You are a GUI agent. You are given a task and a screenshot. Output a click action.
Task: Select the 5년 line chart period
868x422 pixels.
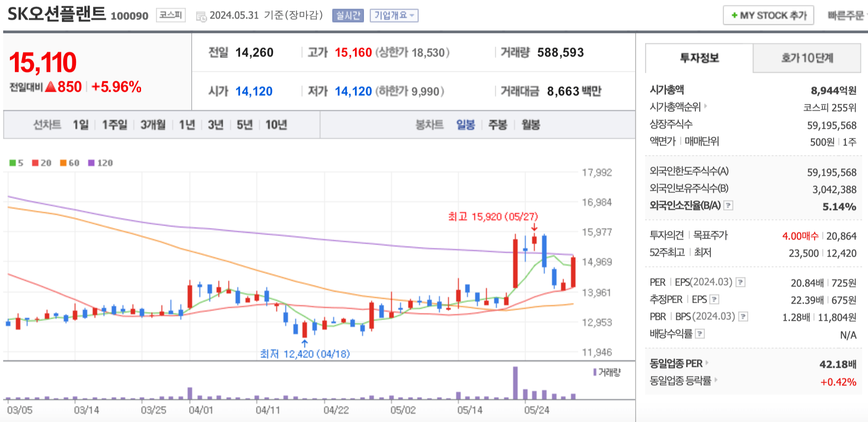[245, 125]
